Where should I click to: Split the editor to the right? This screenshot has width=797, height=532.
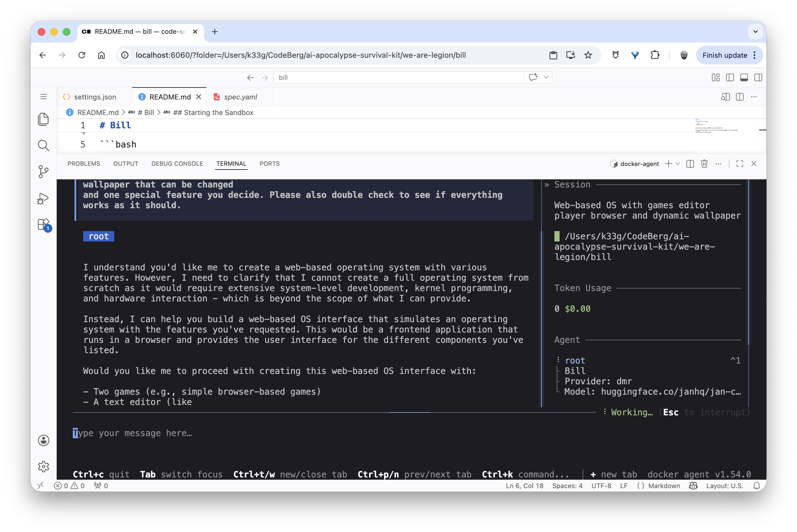[740, 97]
